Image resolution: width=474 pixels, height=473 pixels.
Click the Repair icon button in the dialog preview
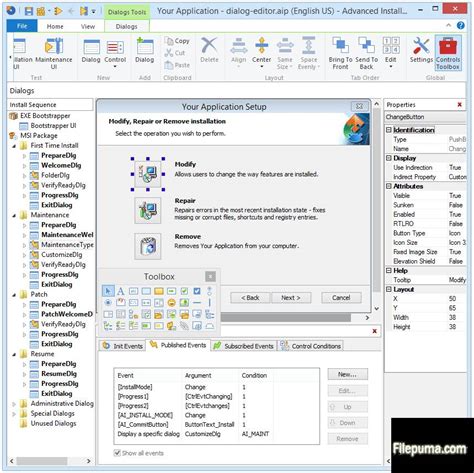click(148, 210)
